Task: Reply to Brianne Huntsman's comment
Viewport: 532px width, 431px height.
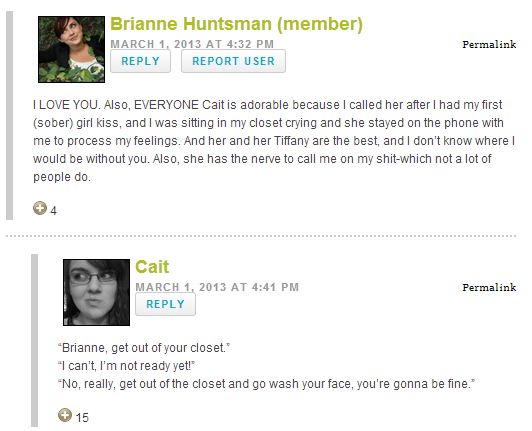Action: pos(140,61)
